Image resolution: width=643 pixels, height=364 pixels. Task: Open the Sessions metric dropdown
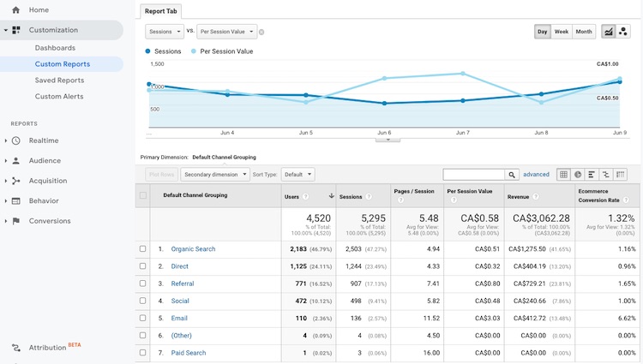click(165, 32)
